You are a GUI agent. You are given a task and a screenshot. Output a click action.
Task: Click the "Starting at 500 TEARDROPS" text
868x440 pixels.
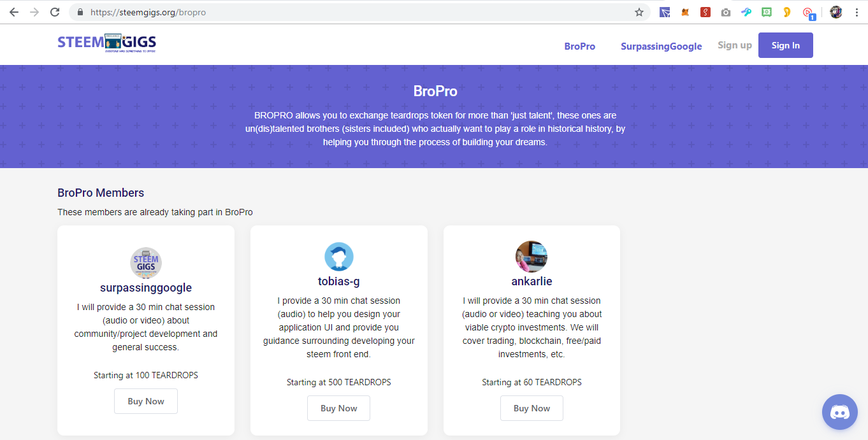tap(339, 382)
